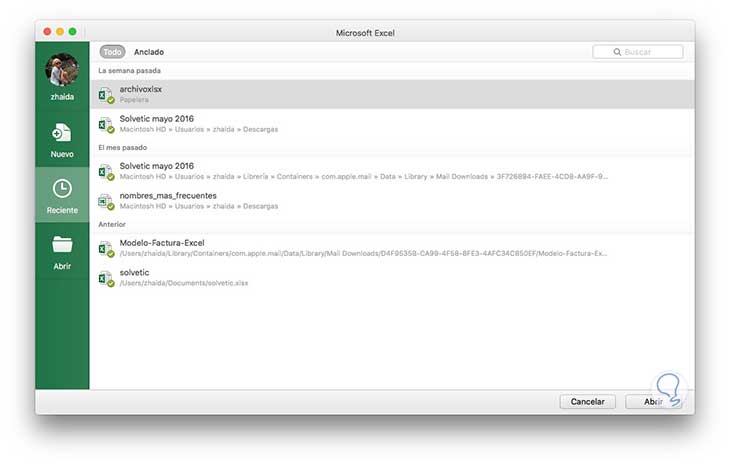
Task: Click the Excel icon beside nombres_mas_frecuentes
Action: coord(105,201)
